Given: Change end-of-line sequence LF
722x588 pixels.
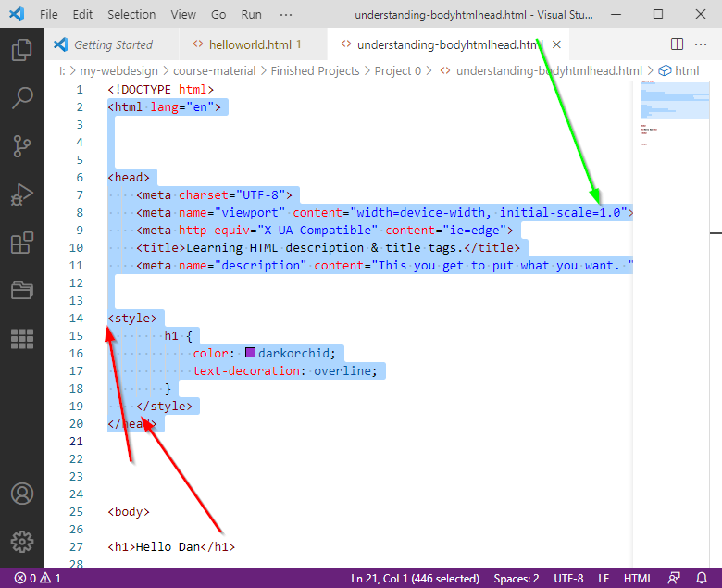Looking at the screenshot, I should [604, 578].
